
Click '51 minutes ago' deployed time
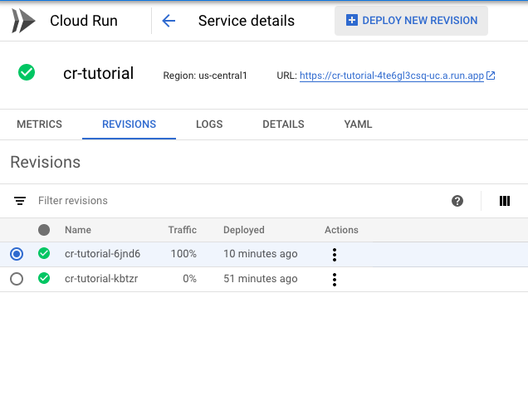coord(261,279)
